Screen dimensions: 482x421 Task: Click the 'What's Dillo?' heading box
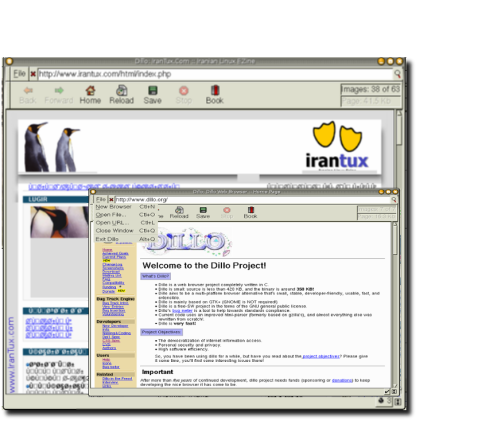(155, 276)
